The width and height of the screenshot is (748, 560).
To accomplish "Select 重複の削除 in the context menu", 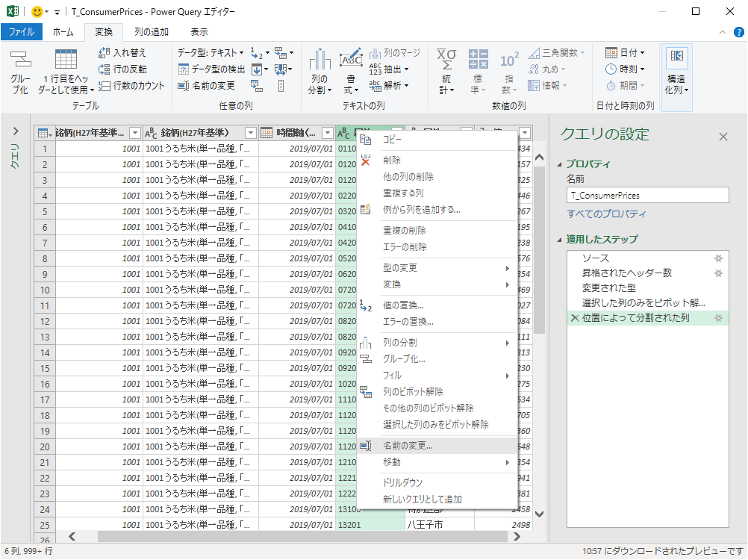I will [x=405, y=231].
